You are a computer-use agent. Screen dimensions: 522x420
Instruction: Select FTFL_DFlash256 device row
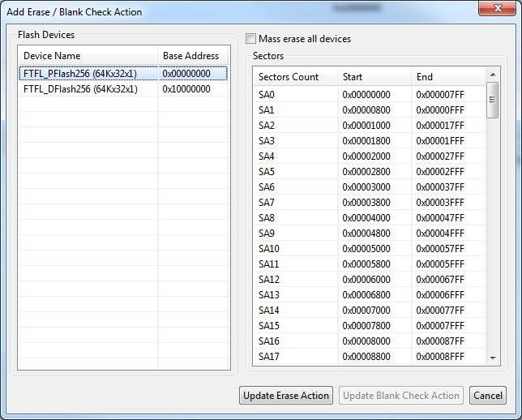click(79, 89)
